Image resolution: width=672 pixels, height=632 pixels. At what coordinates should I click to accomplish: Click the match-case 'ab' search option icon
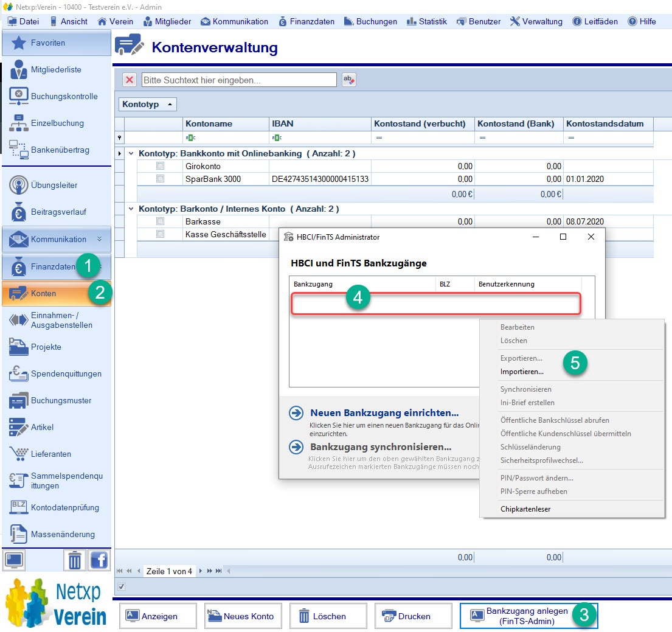348,80
